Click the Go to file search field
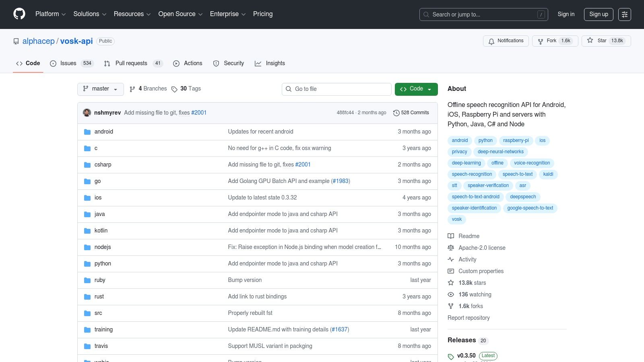Image resolution: width=644 pixels, height=362 pixels. 336,89
